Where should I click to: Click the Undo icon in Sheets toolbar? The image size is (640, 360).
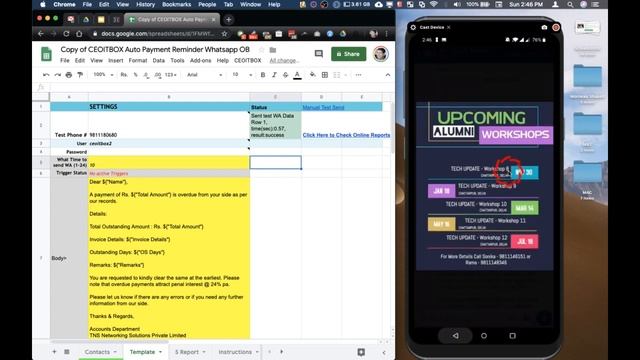[46, 75]
